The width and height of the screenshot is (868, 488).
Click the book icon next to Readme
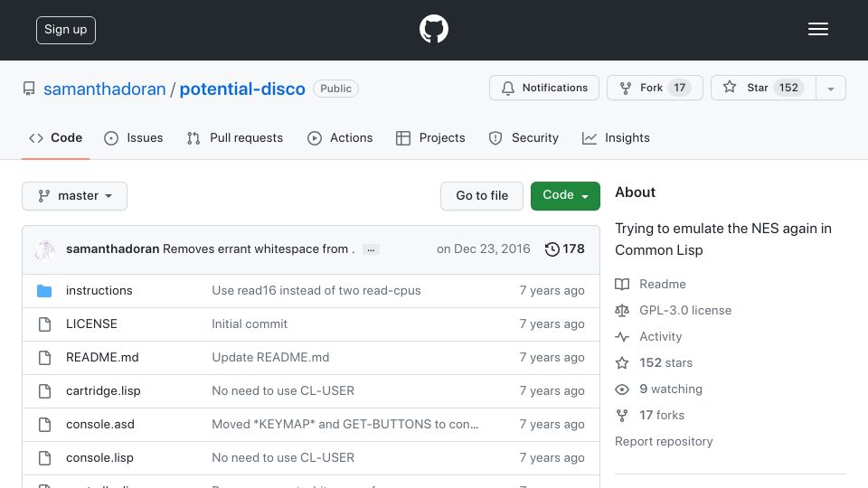point(622,285)
